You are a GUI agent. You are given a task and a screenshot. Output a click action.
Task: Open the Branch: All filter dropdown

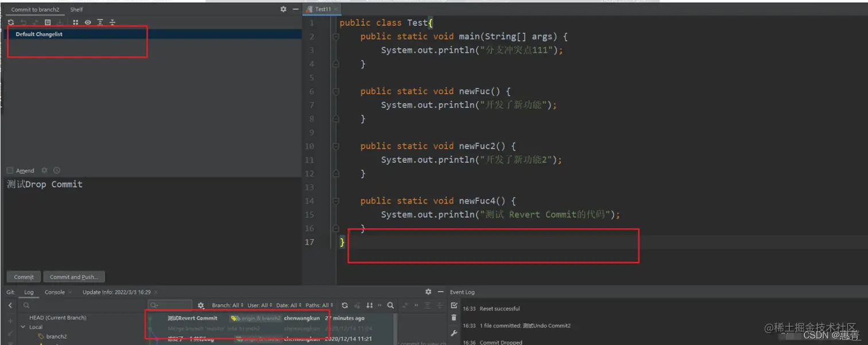point(227,305)
